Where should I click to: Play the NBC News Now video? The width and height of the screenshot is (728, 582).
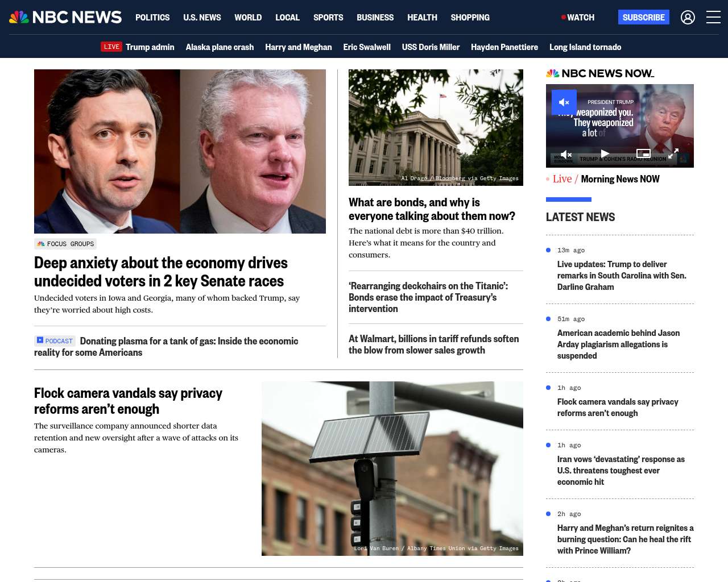[x=605, y=154]
